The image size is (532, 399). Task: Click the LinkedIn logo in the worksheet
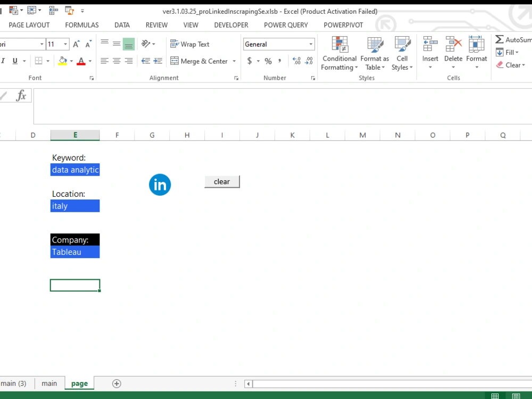pyautogui.click(x=160, y=185)
